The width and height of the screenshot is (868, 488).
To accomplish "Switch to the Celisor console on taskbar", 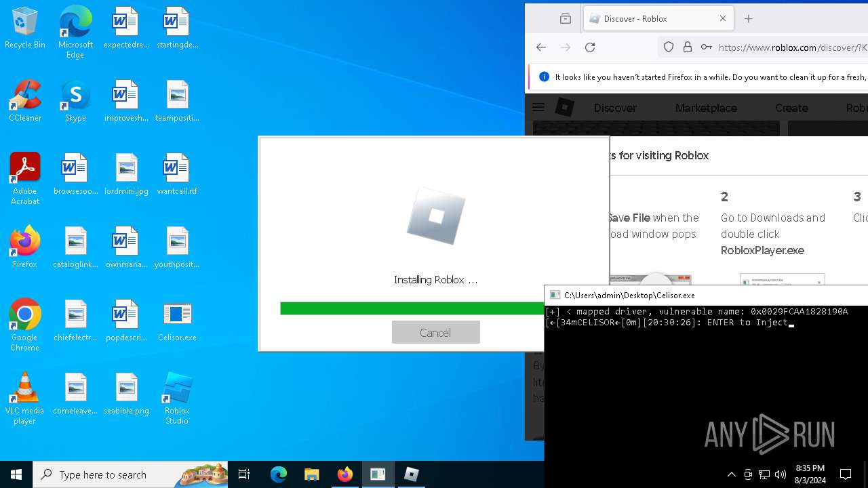I will click(x=378, y=474).
